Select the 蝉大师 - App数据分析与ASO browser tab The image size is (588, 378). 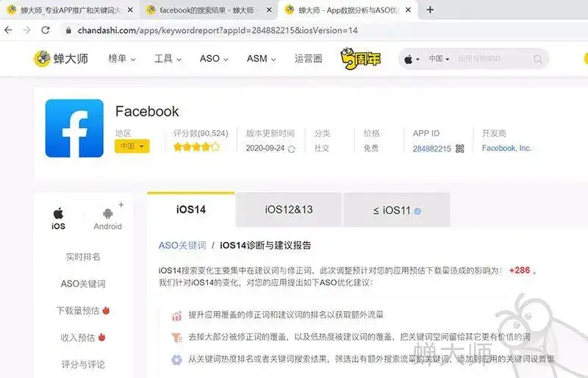click(347, 10)
